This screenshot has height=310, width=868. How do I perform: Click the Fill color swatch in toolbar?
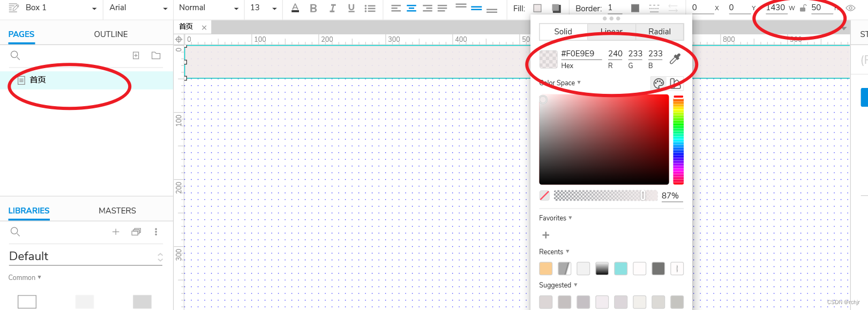point(537,8)
